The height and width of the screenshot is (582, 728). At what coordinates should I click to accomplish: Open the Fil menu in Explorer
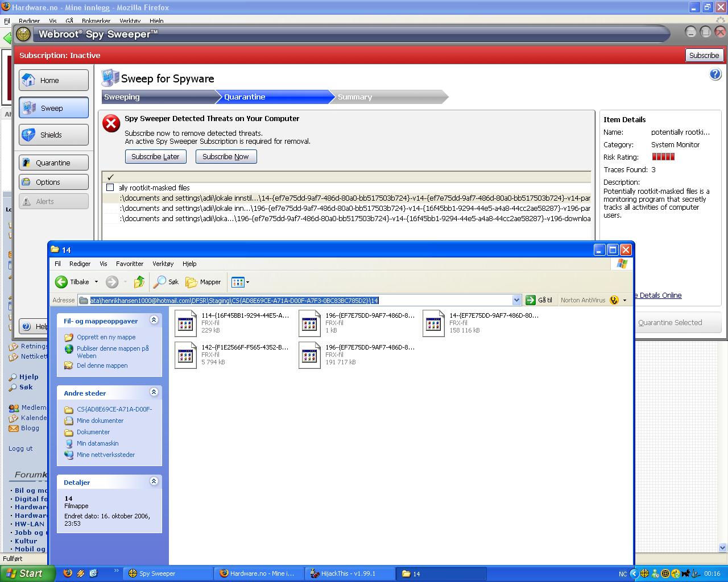57,264
